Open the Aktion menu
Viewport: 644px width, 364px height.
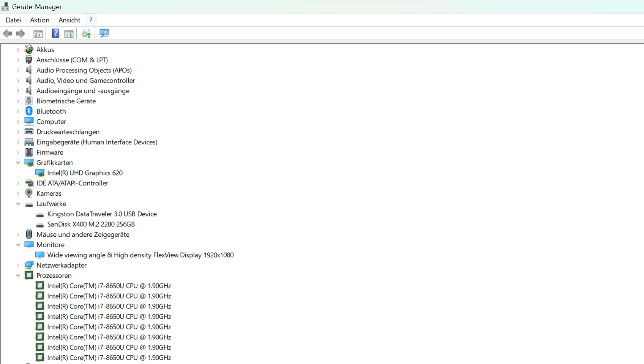(40, 20)
